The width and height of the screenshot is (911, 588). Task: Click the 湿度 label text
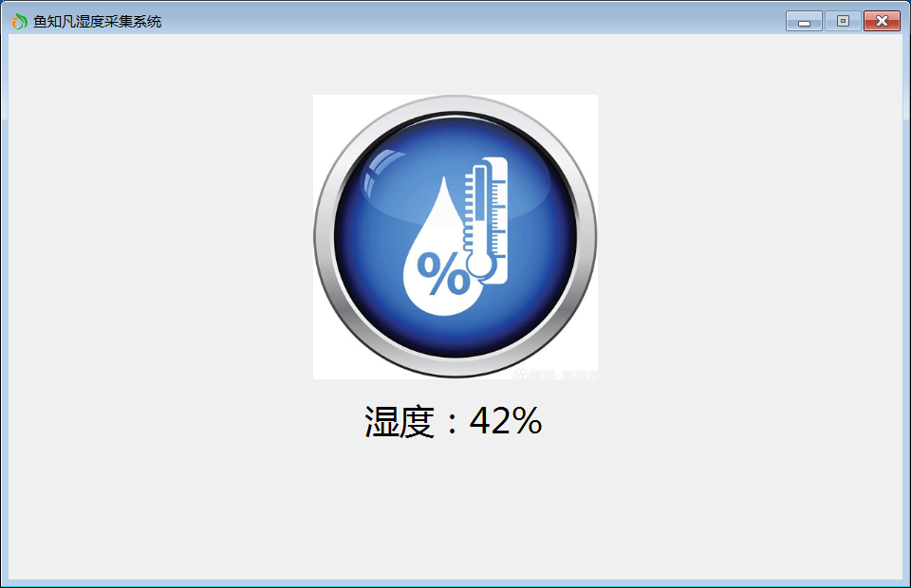pyautogui.click(x=400, y=421)
